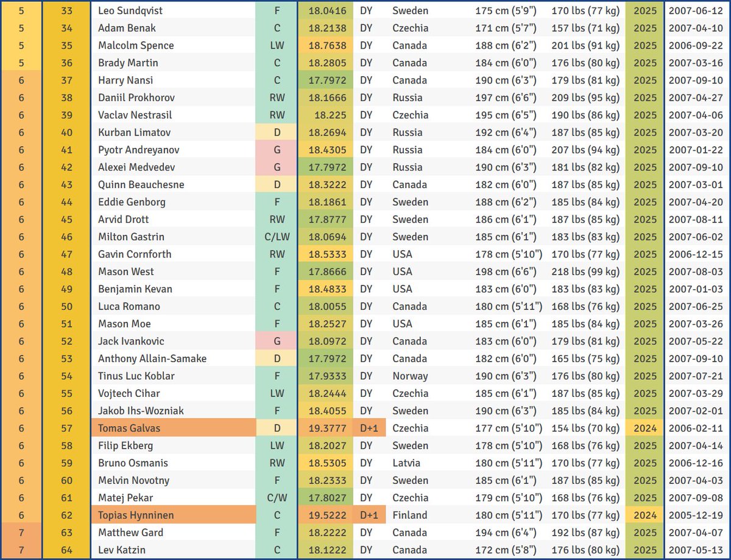Image resolution: width=731 pixels, height=560 pixels.
Task: Select the weight 154 lbs (70 kg)
Action: pyautogui.click(x=585, y=429)
